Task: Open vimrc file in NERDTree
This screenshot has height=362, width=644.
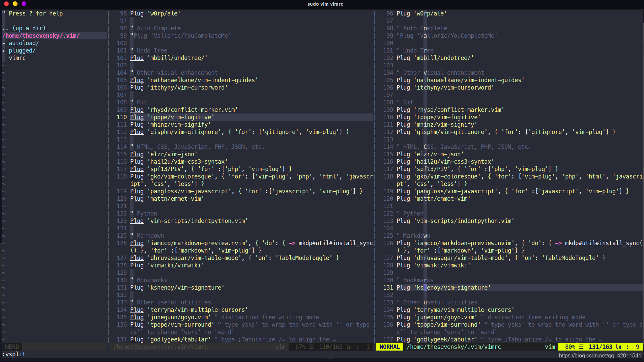Action: [x=17, y=58]
